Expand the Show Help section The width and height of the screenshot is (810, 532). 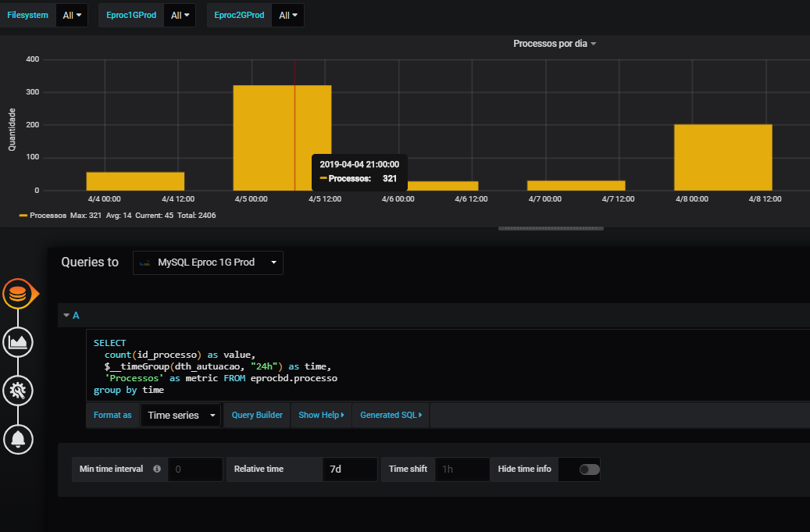320,415
